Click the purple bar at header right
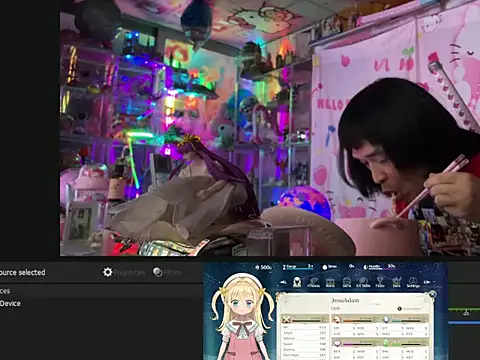The height and width of the screenshot is (360, 480). coord(379,267)
